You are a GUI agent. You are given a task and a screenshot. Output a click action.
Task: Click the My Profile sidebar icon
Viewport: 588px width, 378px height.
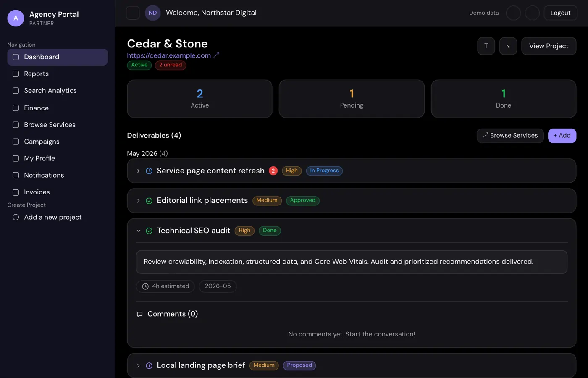(x=16, y=158)
